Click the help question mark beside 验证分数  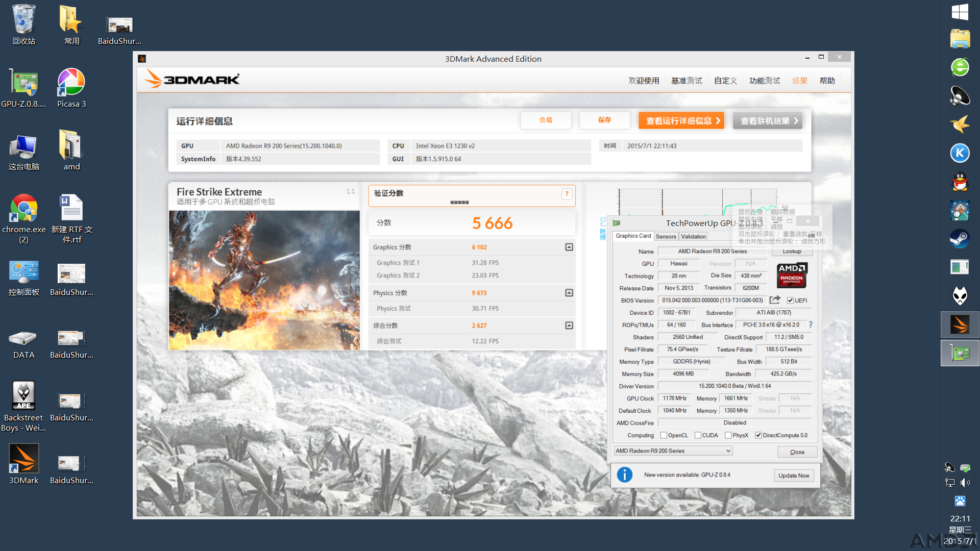(567, 194)
